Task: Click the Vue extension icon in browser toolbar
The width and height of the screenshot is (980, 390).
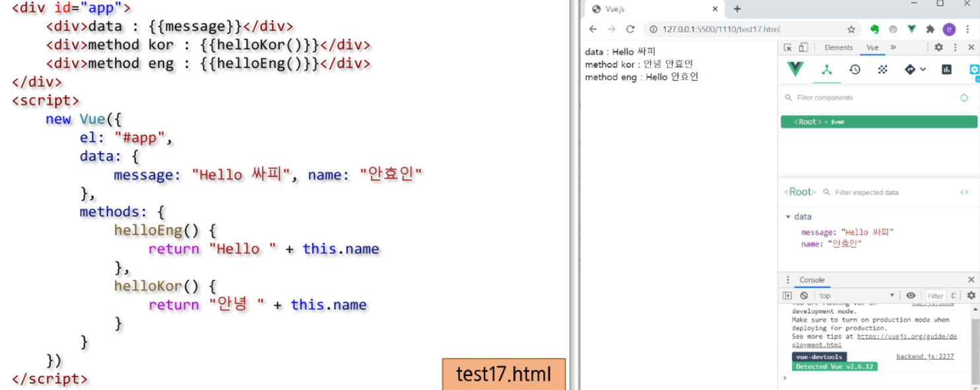Action: 911,29
